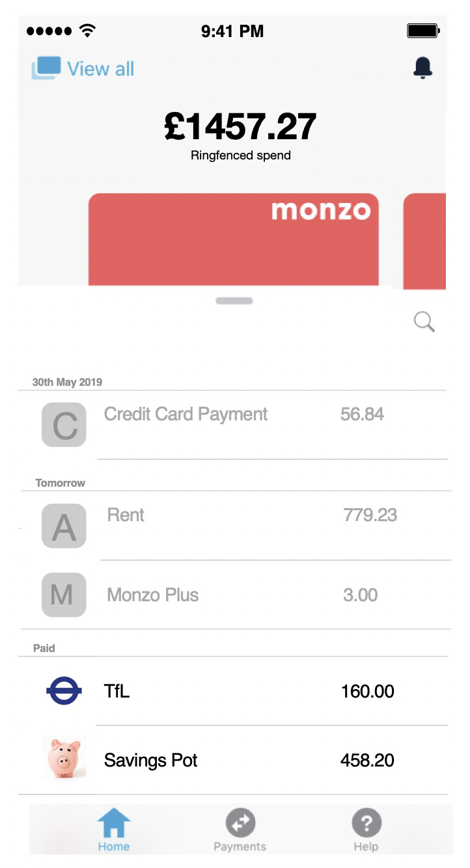Open the Help tab
Screen dimensions: 470x868
366,830
